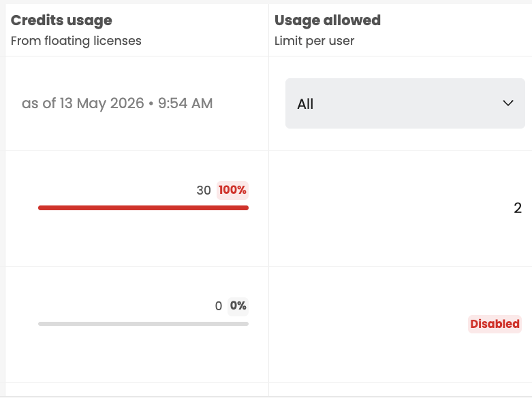Select the All text in dropdown field
The height and width of the screenshot is (398, 532).
305,104
